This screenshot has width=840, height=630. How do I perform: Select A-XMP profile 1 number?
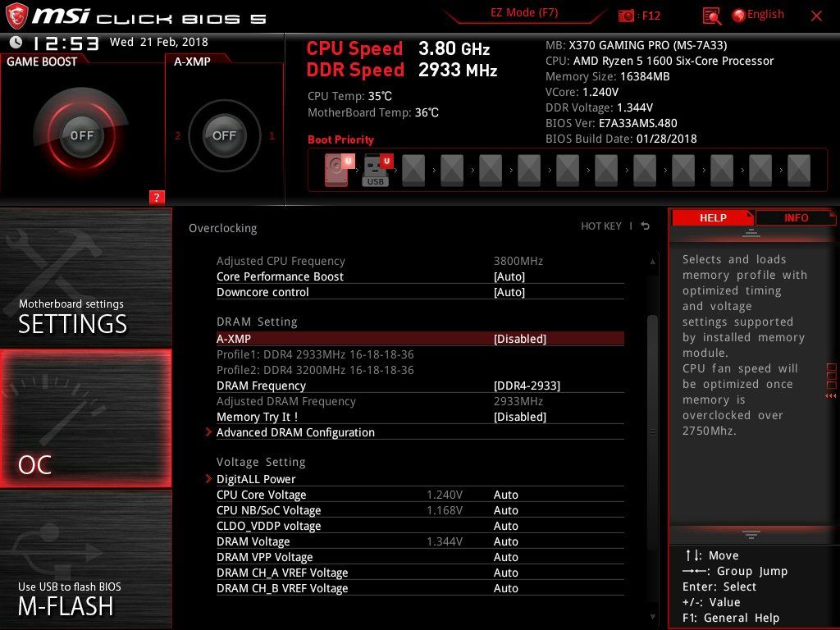click(x=272, y=135)
